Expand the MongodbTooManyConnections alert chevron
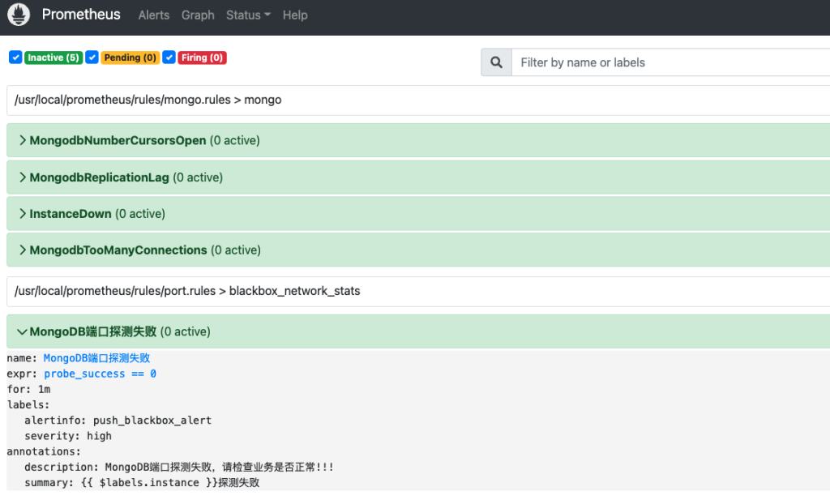 pos(22,250)
